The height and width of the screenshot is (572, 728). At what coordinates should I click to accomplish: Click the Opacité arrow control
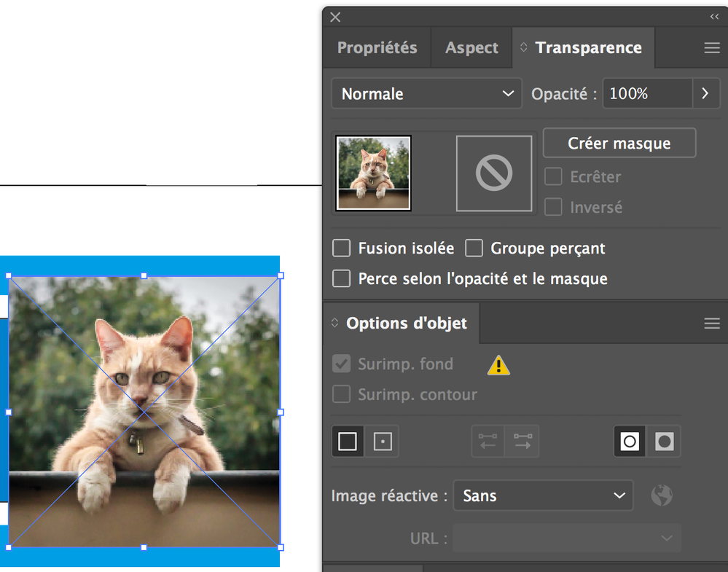705,93
